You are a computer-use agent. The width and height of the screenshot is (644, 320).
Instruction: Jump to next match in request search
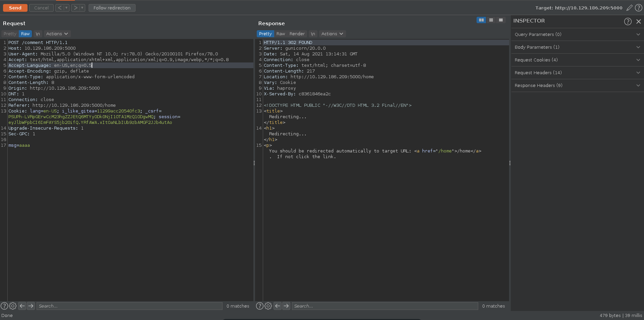point(31,306)
